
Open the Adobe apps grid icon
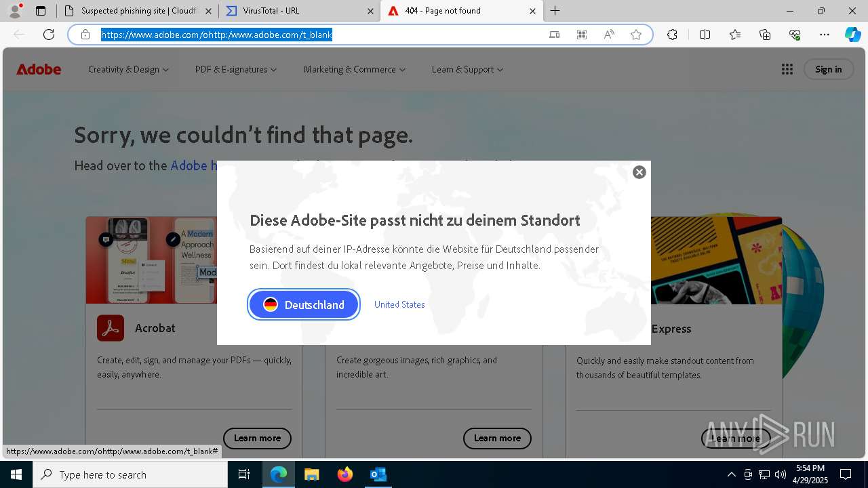point(787,69)
